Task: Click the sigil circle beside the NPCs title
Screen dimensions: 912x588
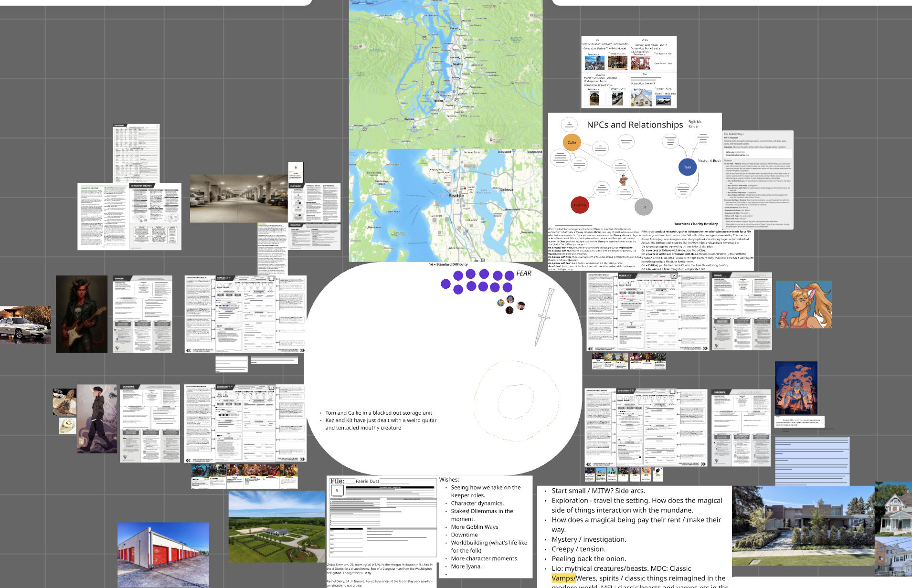Action: 569,123
